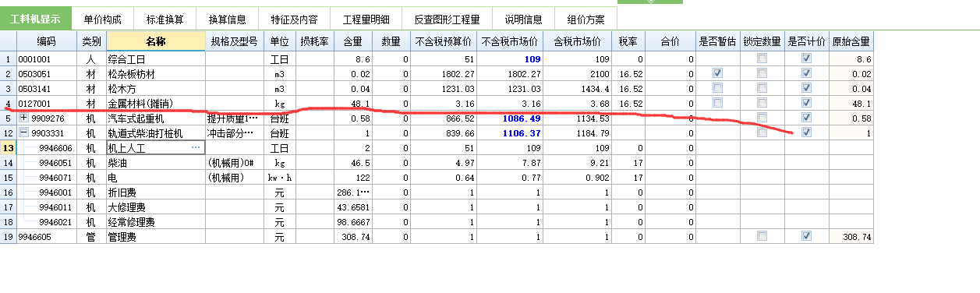
Task: Go to the 换算信息 tab
Action: click(x=227, y=19)
